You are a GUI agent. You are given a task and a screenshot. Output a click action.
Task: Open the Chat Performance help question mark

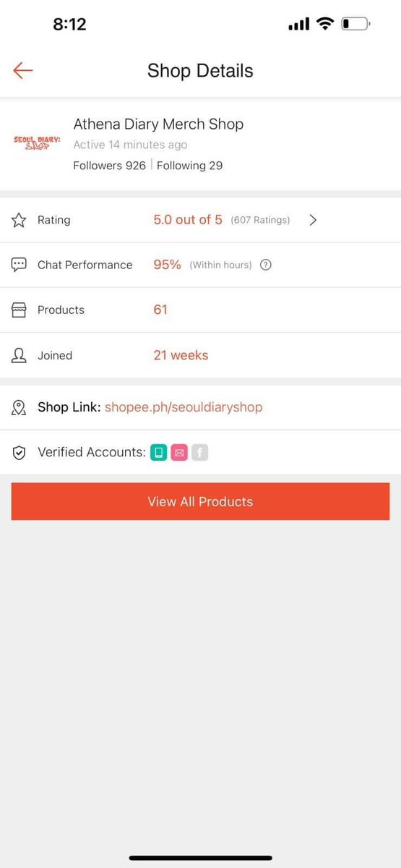click(x=265, y=265)
